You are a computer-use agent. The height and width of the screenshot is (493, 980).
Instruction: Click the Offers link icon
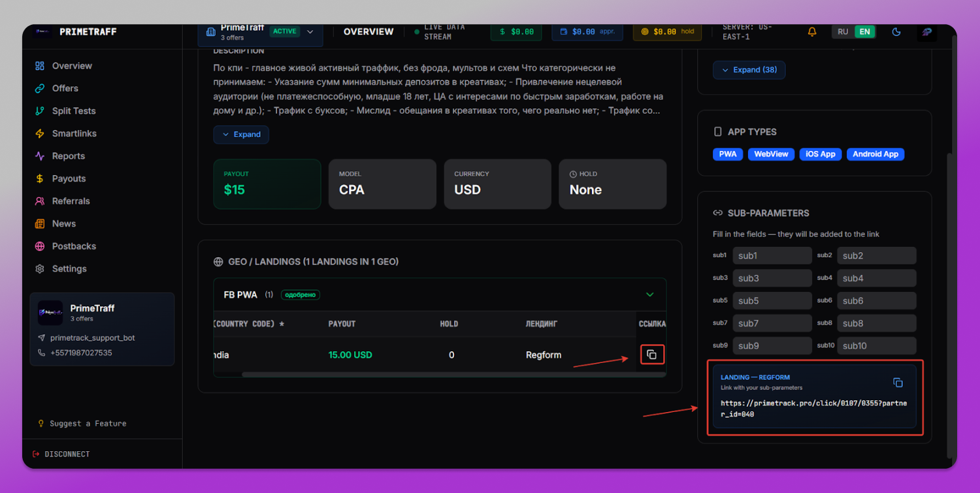click(40, 88)
